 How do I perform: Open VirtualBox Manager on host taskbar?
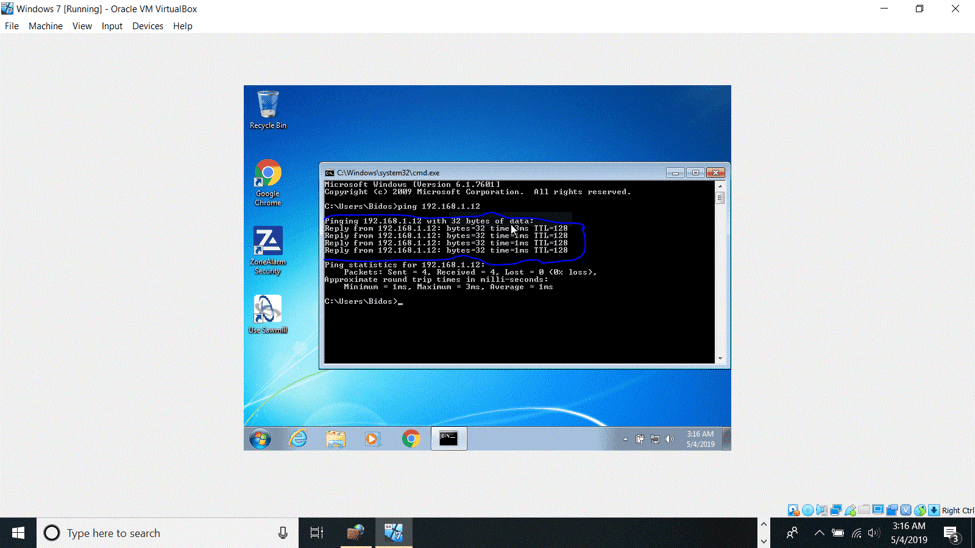(356, 533)
